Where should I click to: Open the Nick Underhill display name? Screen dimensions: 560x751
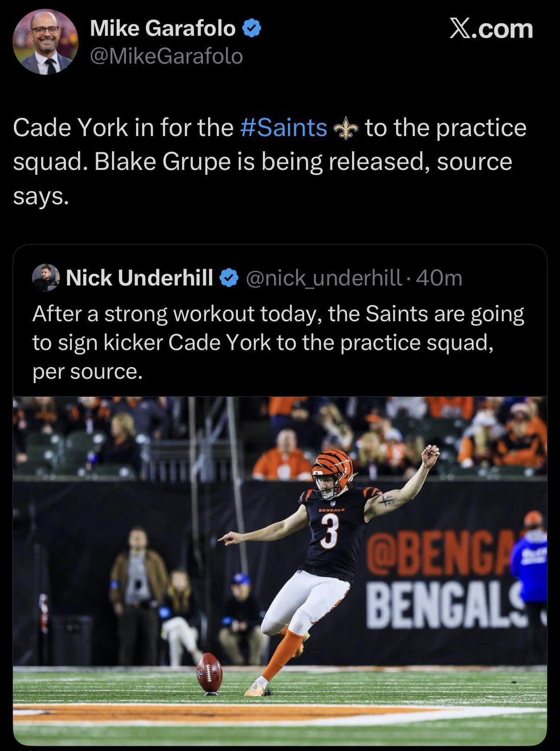point(139,278)
